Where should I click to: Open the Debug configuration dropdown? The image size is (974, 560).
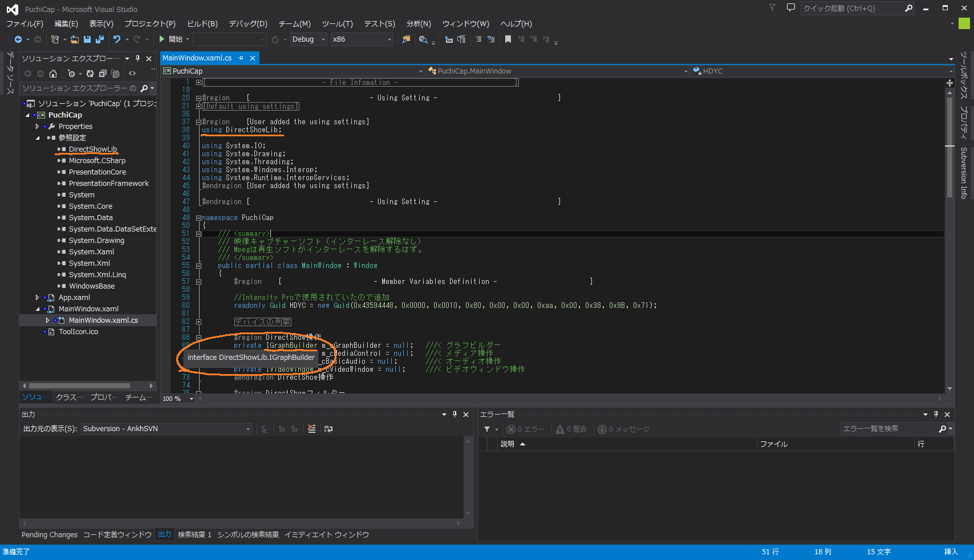[309, 39]
